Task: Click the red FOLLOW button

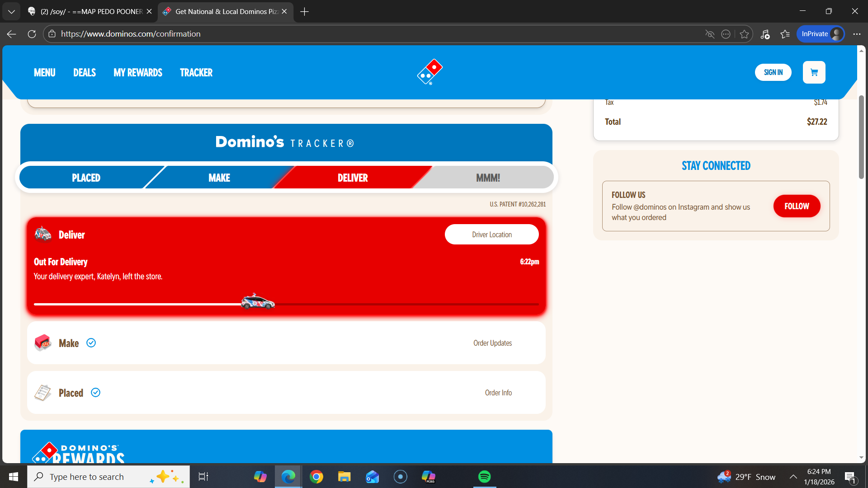Action: click(x=797, y=206)
